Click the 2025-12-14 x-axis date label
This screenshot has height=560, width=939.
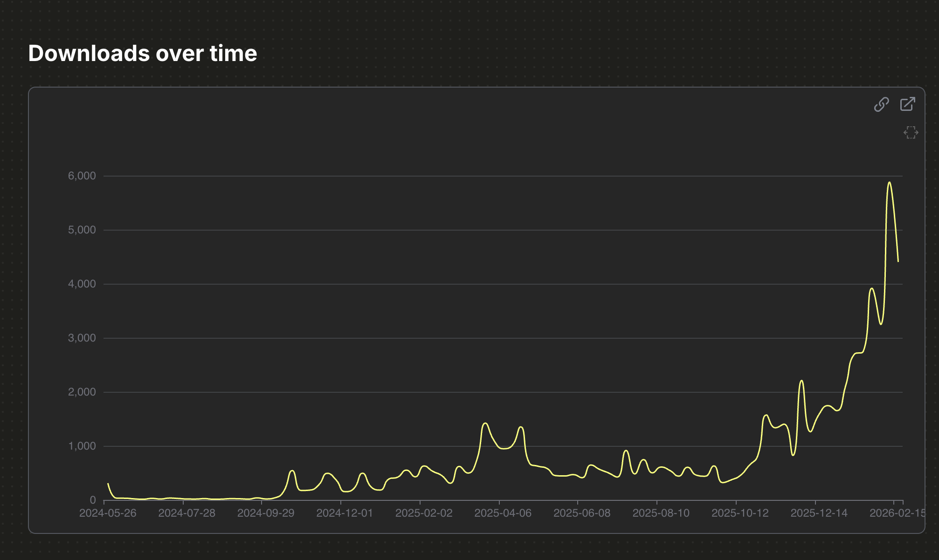[819, 513]
